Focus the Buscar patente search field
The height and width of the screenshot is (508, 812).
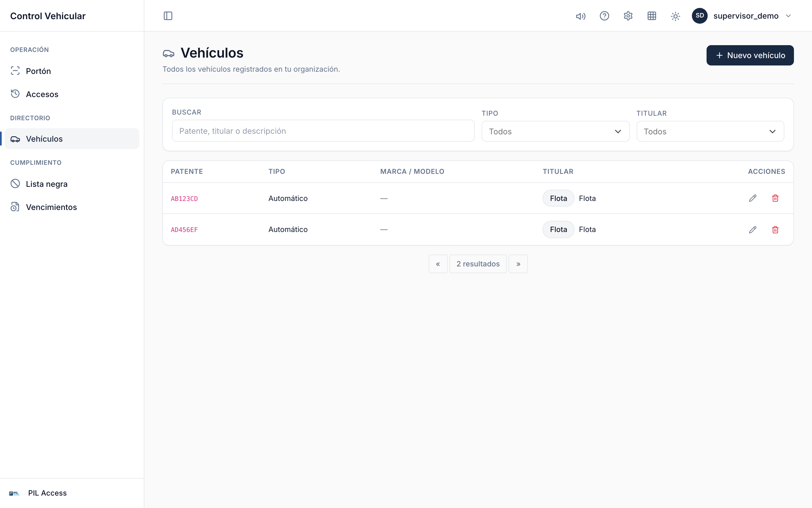(323, 131)
